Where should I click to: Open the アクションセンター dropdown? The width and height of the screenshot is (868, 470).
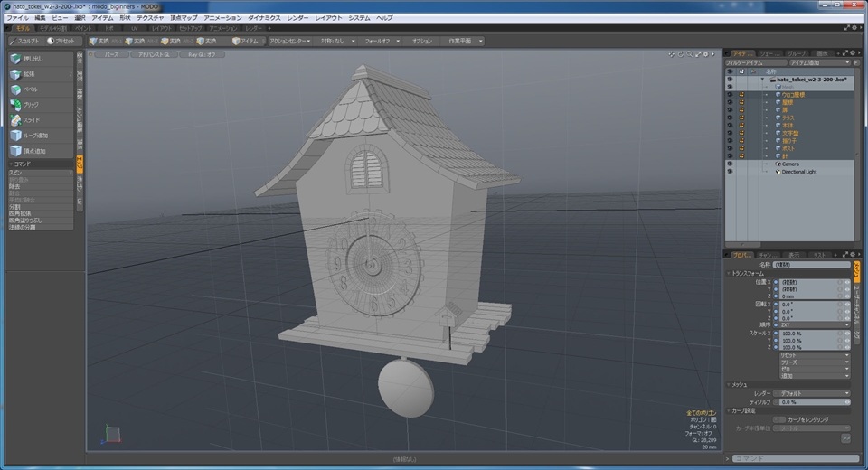(289, 41)
